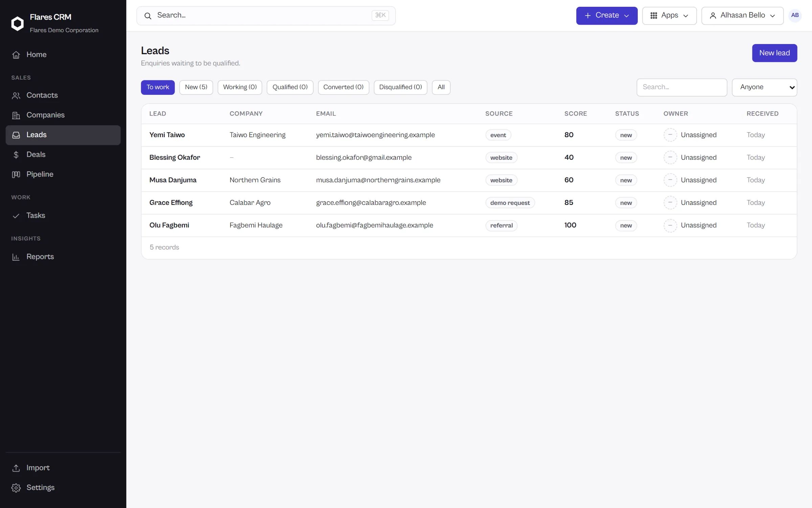Viewport: 812px width, 508px height.
Task: Click the Settings gear icon
Action: click(x=16, y=488)
